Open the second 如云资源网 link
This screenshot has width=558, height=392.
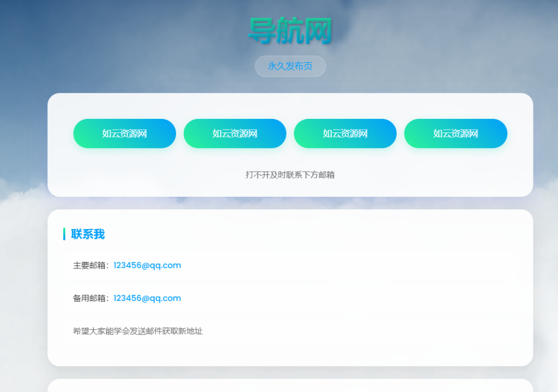click(235, 133)
